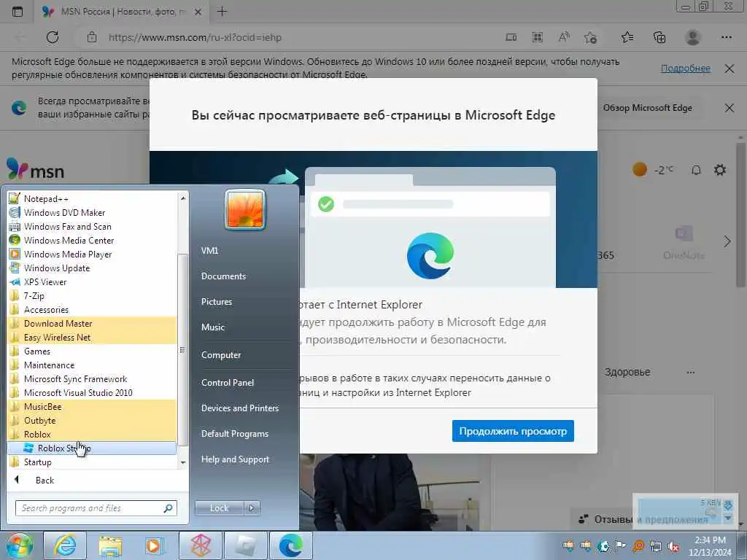The width and height of the screenshot is (747, 560).
Task: Open Devices and Printers
Action: tap(239, 408)
